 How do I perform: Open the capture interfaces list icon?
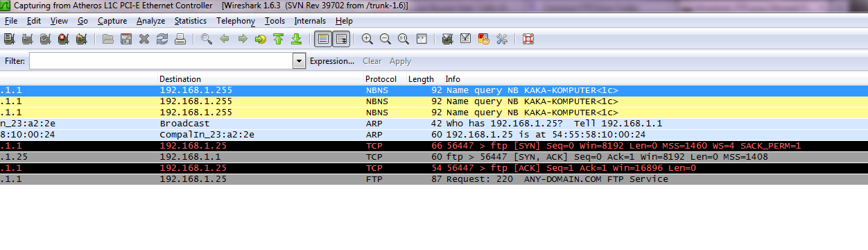[9, 39]
